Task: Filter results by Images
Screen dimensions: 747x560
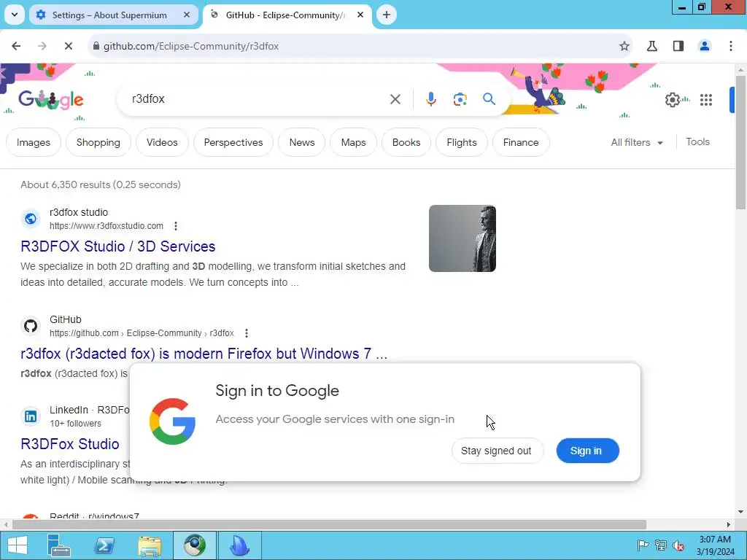Action: click(34, 142)
